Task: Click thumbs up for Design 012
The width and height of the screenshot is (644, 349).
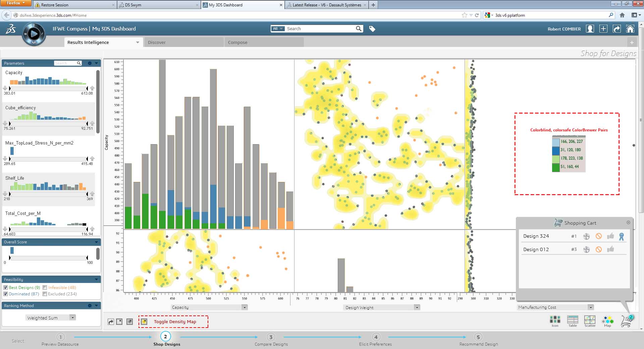Action: click(610, 249)
